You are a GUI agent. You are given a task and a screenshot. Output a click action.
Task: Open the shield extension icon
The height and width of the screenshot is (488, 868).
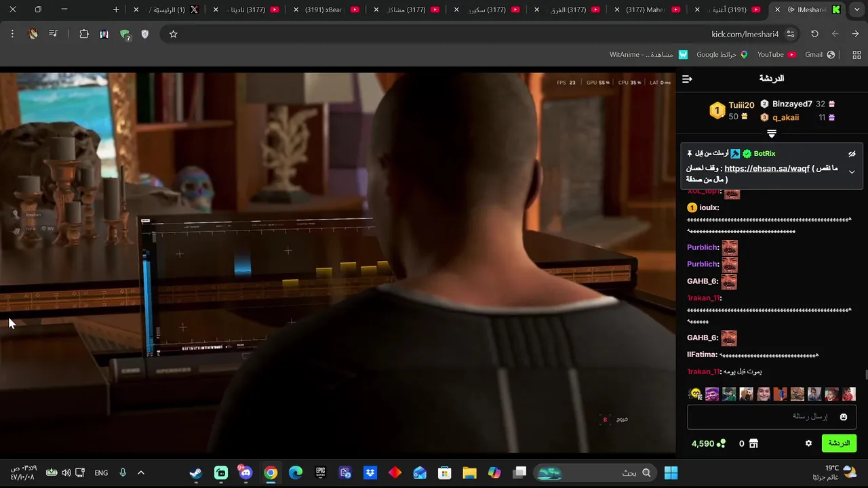[x=144, y=34]
